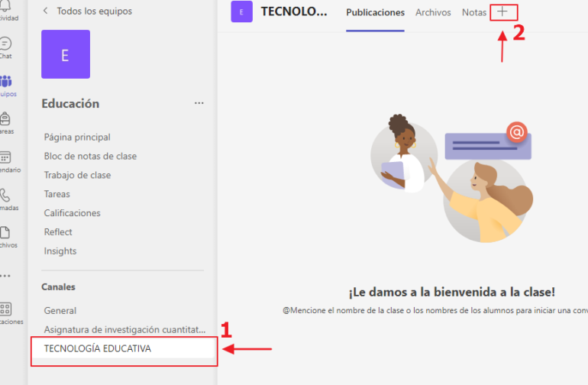Viewport: 588px width, 385px height.
Task: Open the Calendario icon in the sidebar
Action: [x=5, y=157]
